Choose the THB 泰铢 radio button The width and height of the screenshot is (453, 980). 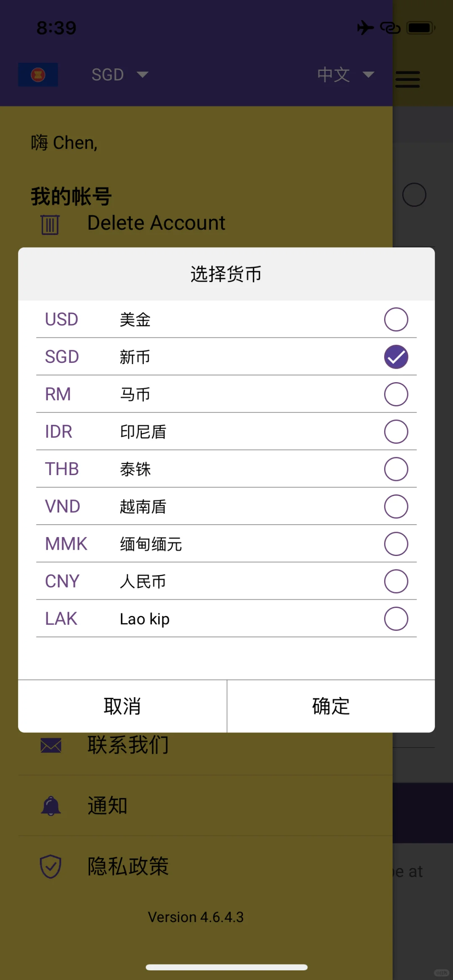pos(396,469)
